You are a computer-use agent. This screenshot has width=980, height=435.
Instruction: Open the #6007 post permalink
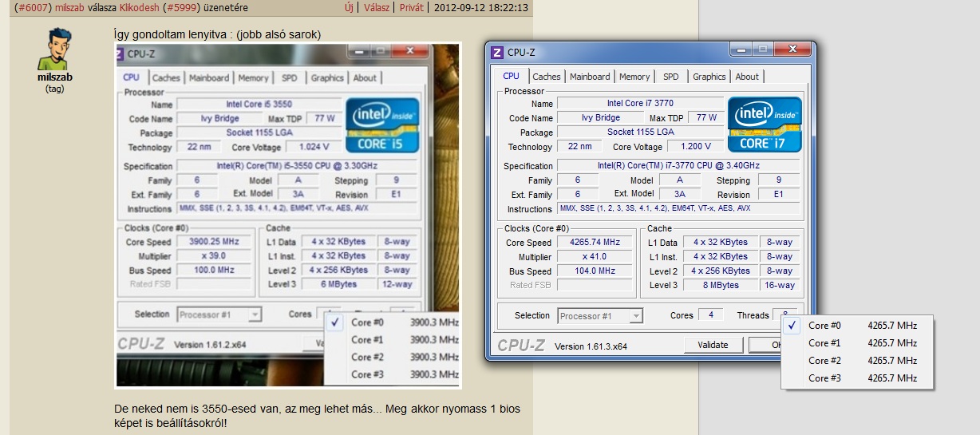[33, 8]
